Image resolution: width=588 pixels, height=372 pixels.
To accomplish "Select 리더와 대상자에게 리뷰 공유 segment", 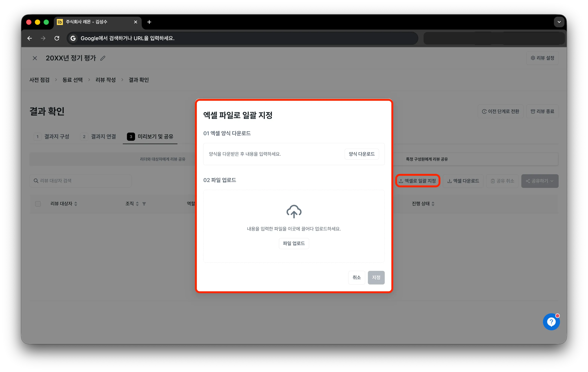I will coord(162,159).
